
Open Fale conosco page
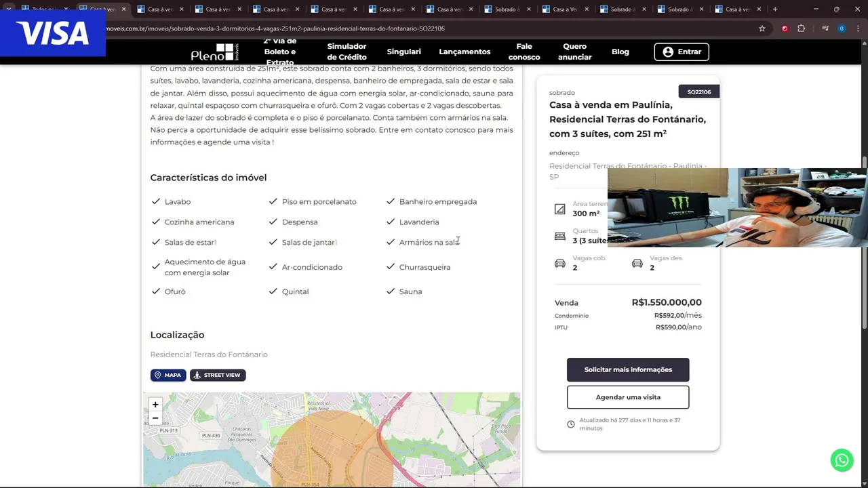[x=524, y=52]
